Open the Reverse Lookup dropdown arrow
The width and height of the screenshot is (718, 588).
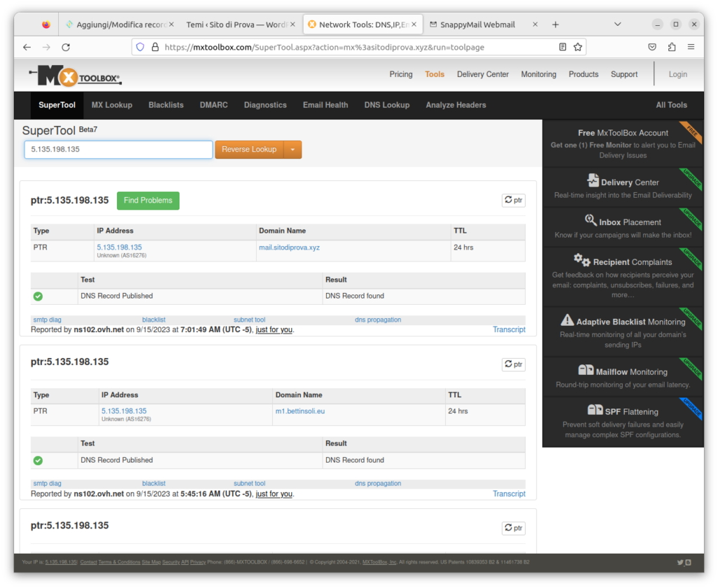pyautogui.click(x=292, y=150)
